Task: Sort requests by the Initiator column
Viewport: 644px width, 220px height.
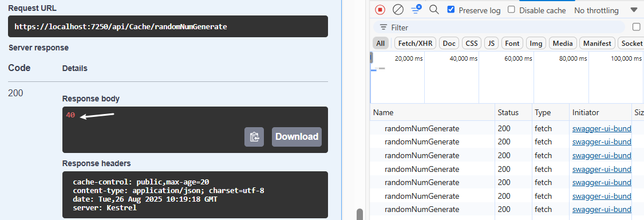Action: (x=600, y=112)
